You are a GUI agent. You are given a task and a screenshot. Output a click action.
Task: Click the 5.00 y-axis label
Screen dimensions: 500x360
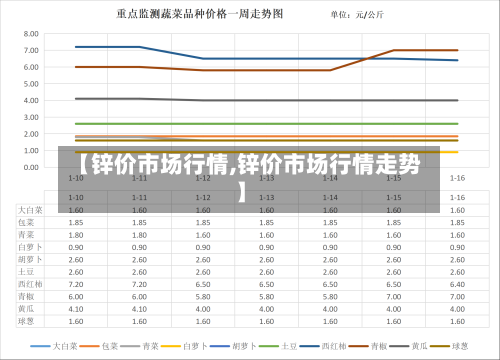[31, 84]
